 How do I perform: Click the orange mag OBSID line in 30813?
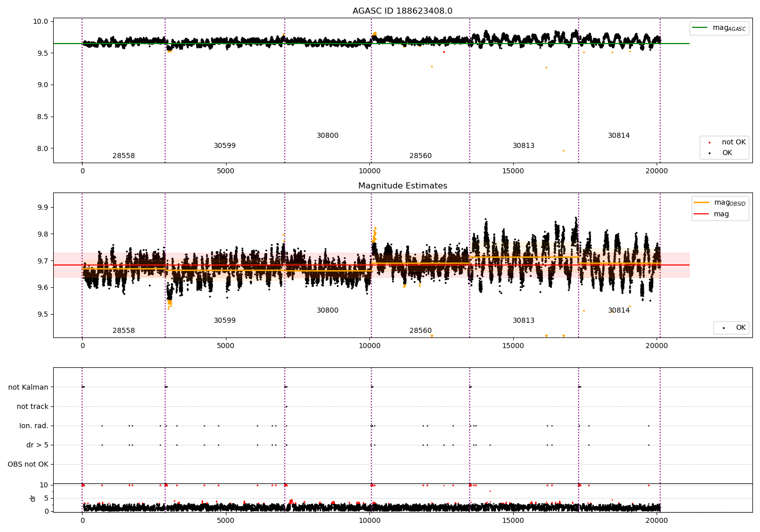524,257
